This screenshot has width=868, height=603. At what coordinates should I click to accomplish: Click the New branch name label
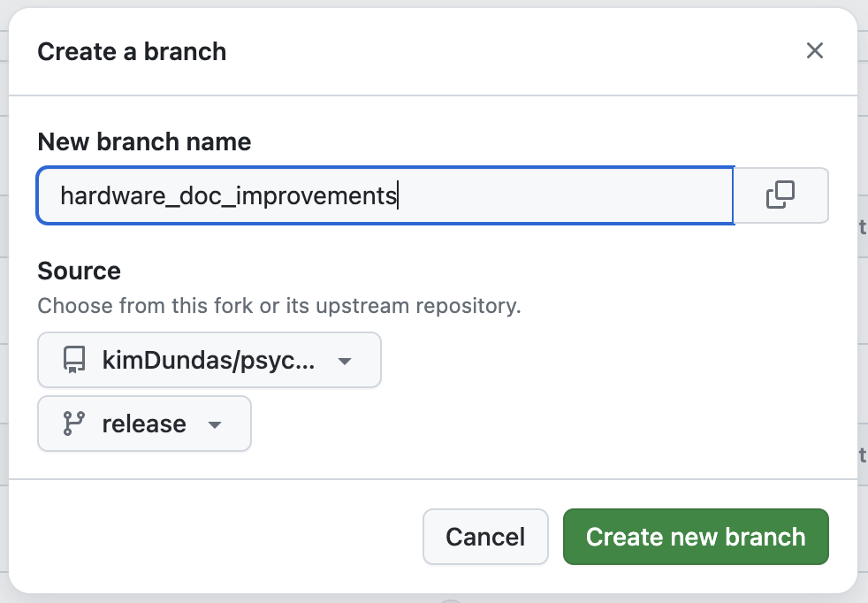point(144,141)
